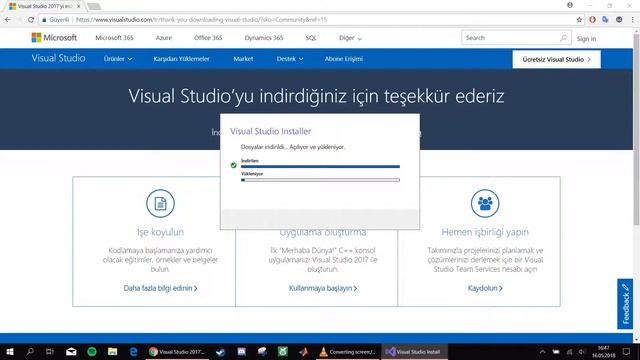Open the Action Center notification icon

(627, 351)
